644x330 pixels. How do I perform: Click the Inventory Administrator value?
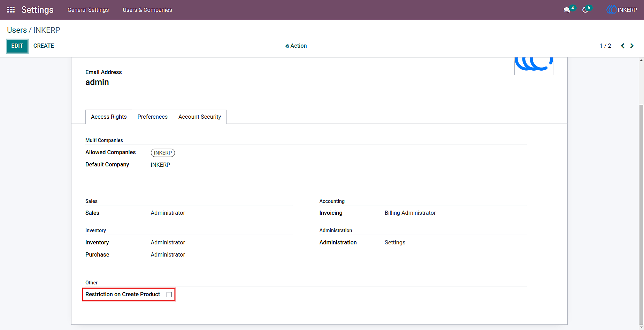pos(168,243)
